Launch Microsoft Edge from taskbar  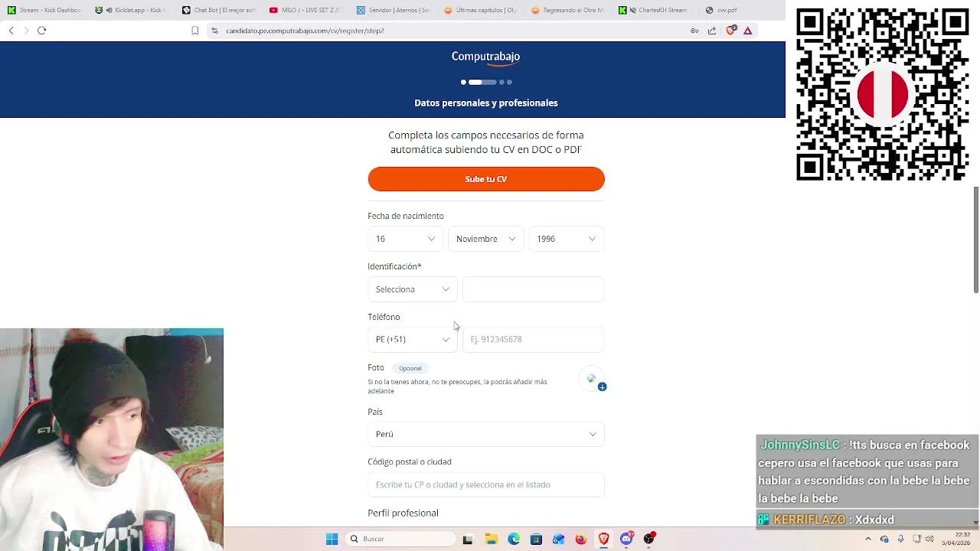click(514, 539)
